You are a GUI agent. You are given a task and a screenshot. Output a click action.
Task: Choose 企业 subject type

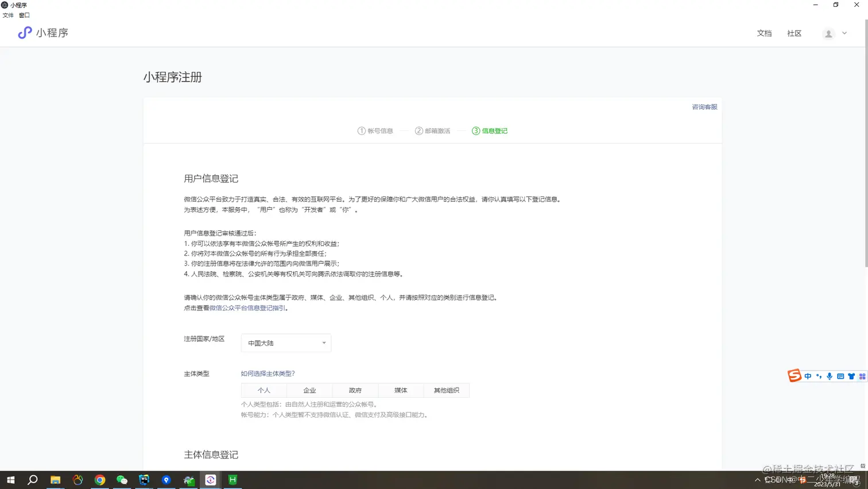click(x=309, y=390)
